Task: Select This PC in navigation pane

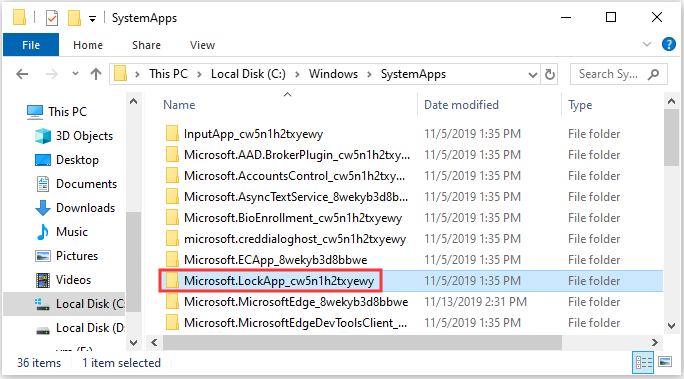Action: point(67,112)
